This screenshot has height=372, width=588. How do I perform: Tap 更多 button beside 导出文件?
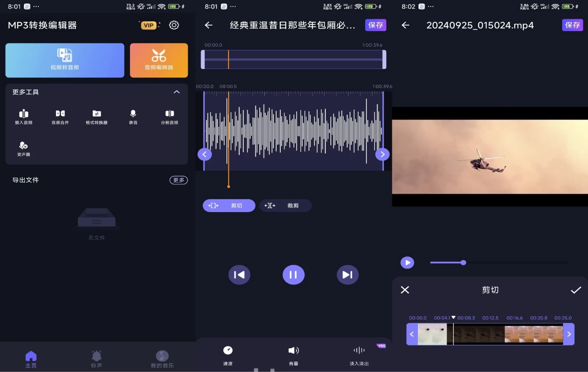click(x=178, y=180)
